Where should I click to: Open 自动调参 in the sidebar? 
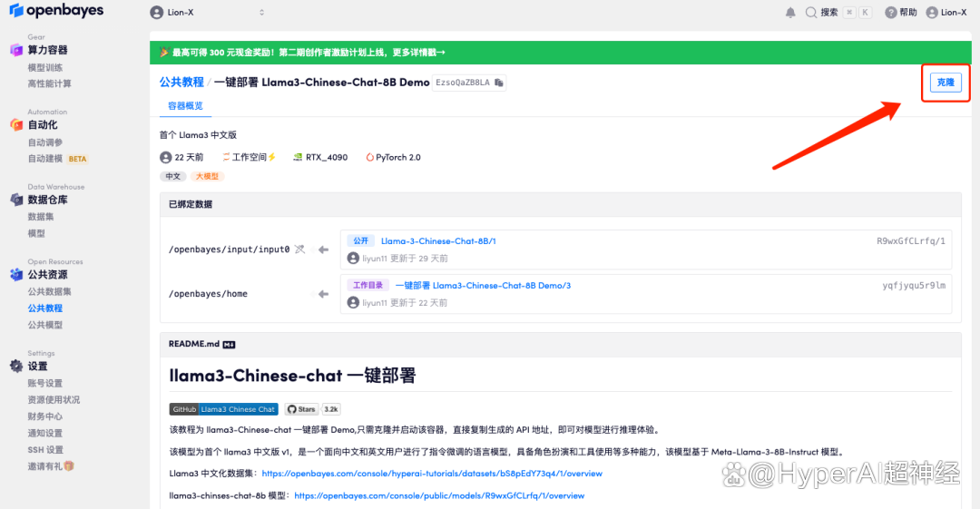[x=45, y=142]
